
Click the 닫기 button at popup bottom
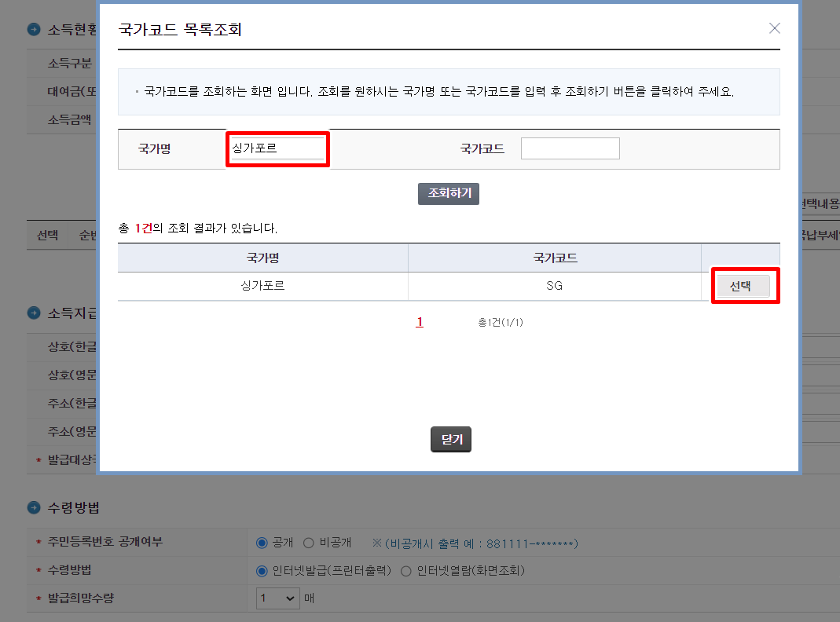pyautogui.click(x=450, y=439)
